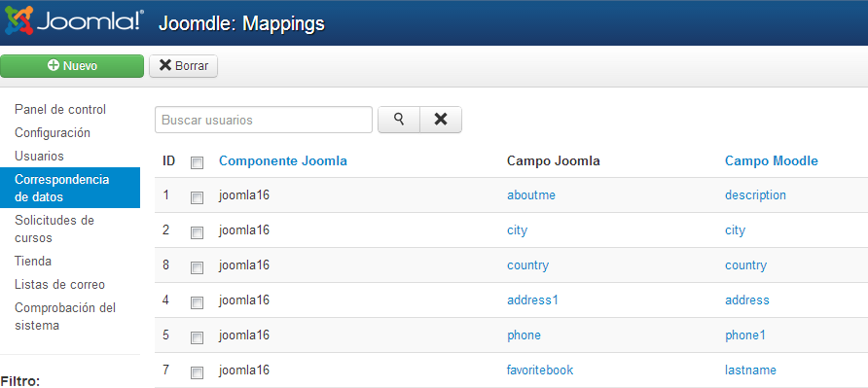The width and height of the screenshot is (868, 388).
Task: Open Usuarios in sidebar
Action: pyautogui.click(x=39, y=157)
